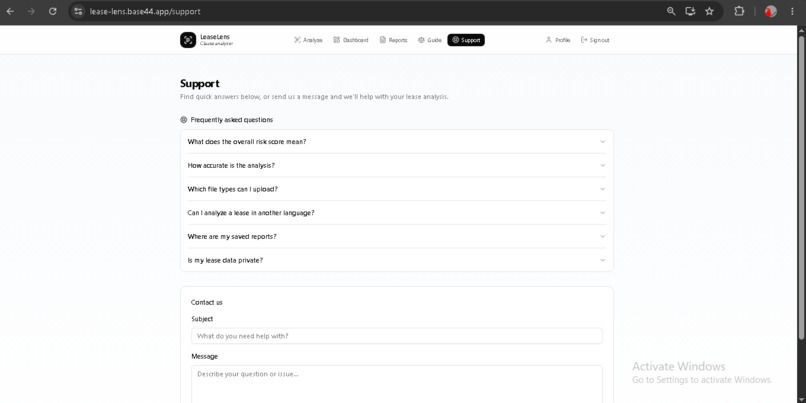The image size is (806, 403).
Task: Select the Support tab
Action: pos(466,40)
